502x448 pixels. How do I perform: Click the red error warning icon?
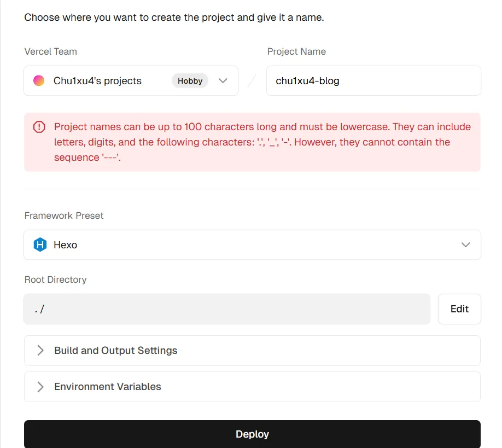39,127
